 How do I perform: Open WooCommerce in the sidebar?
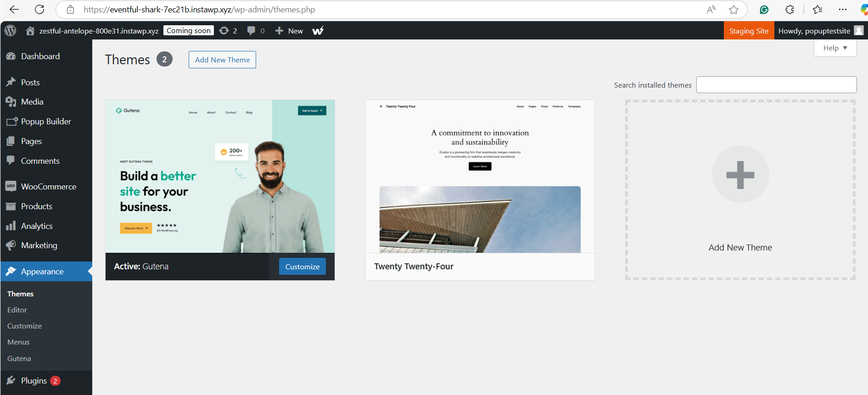pyautogui.click(x=49, y=187)
